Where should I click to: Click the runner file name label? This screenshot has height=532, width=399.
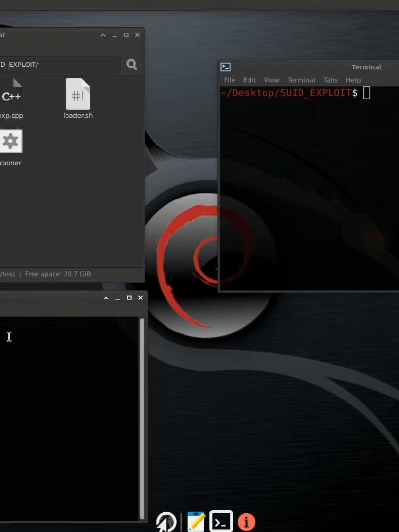(10, 163)
